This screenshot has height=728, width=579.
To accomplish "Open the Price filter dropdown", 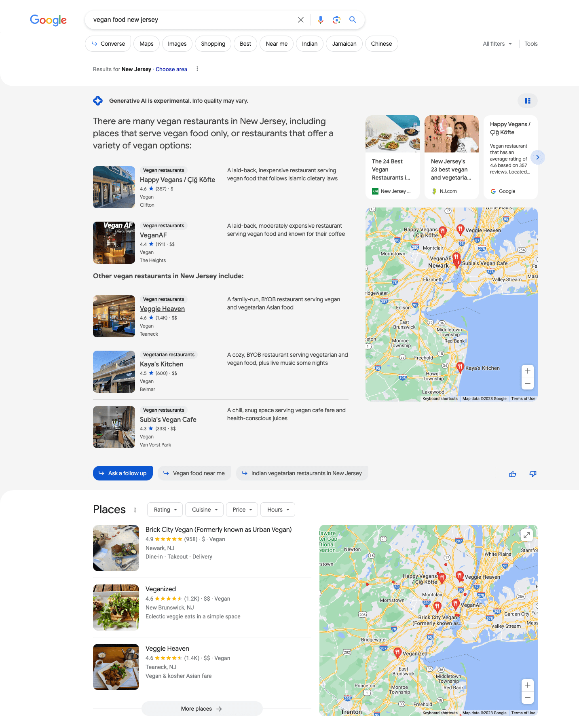I will pos(242,510).
